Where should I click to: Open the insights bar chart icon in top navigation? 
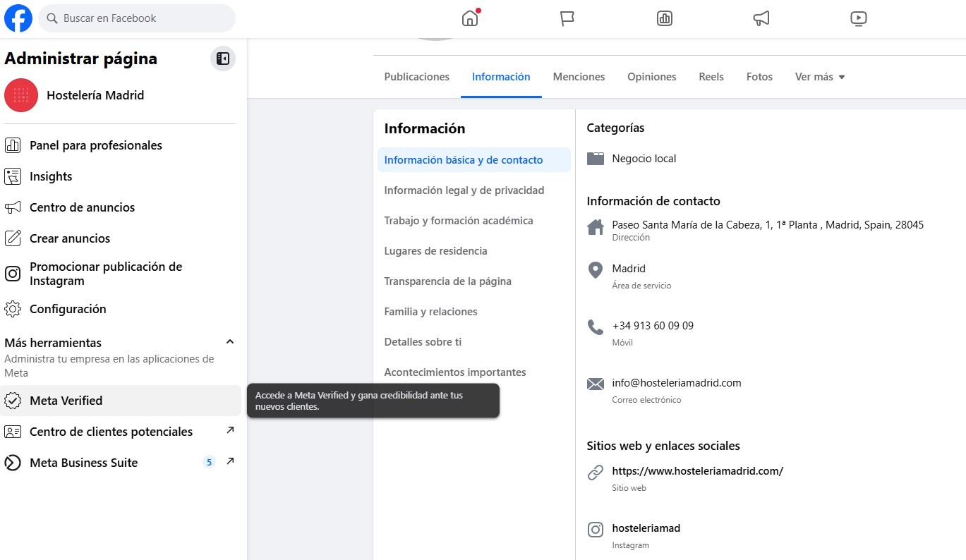[x=664, y=18]
